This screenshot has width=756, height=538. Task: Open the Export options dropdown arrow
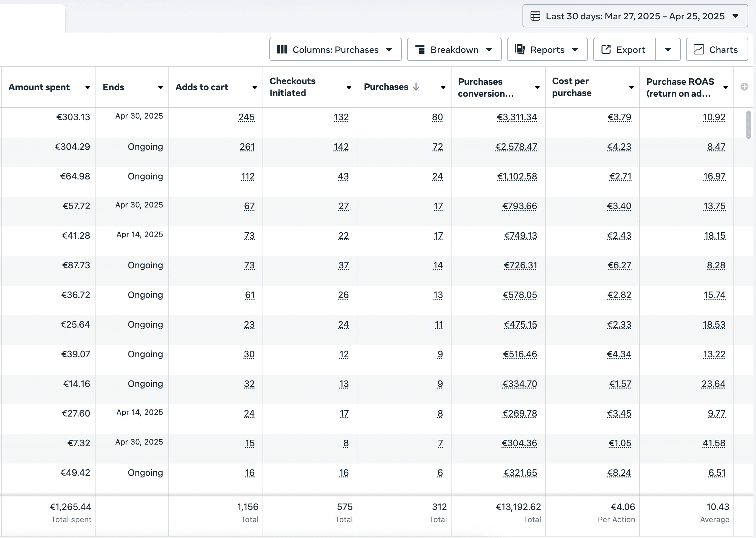(x=668, y=49)
